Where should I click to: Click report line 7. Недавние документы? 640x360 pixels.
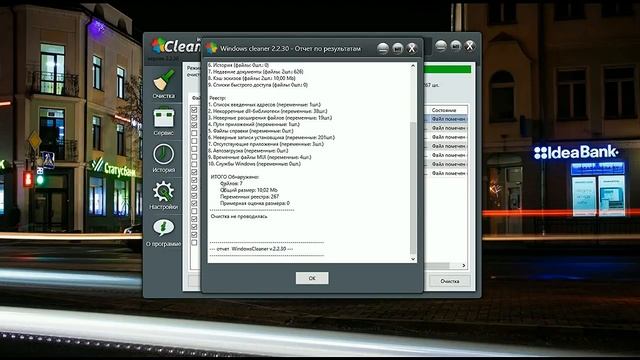tap(256, 71)
